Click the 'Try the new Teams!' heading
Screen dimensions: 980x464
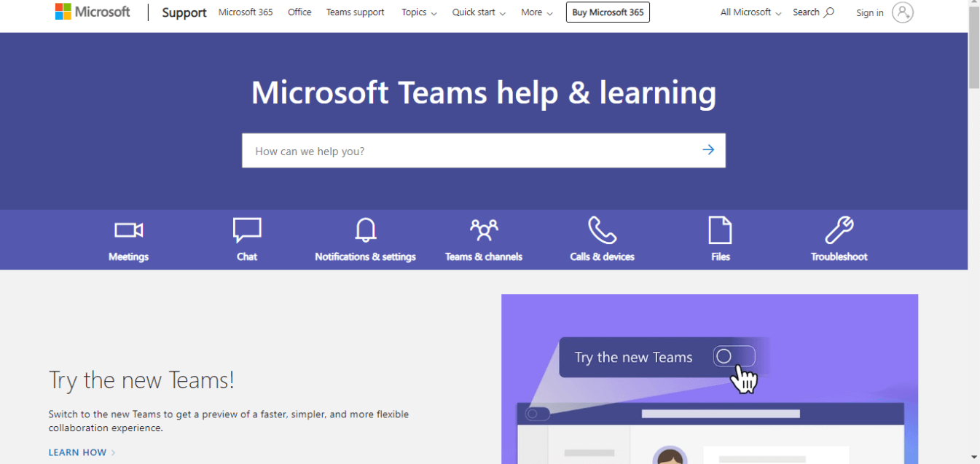(141, 380)
